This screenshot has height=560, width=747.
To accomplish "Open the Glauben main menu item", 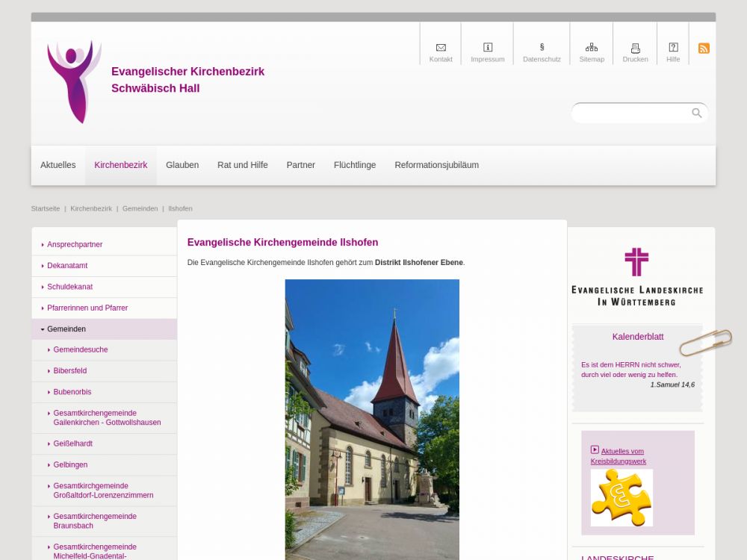I will 182,165.
